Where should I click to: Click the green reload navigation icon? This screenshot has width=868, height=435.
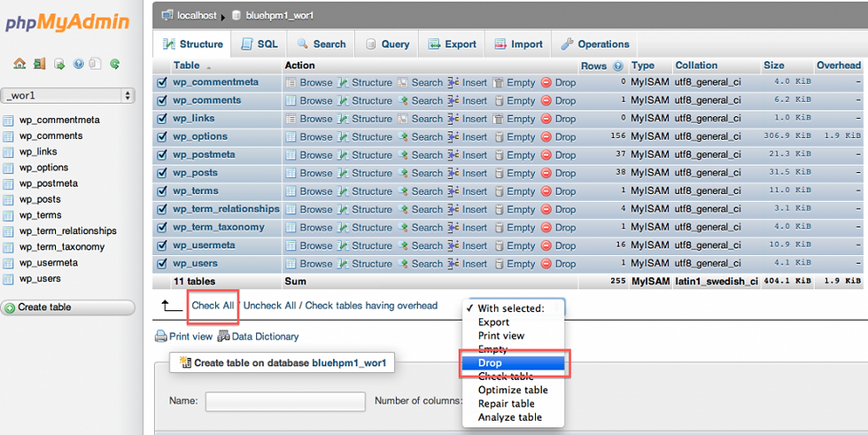click(x=114, y=64)
